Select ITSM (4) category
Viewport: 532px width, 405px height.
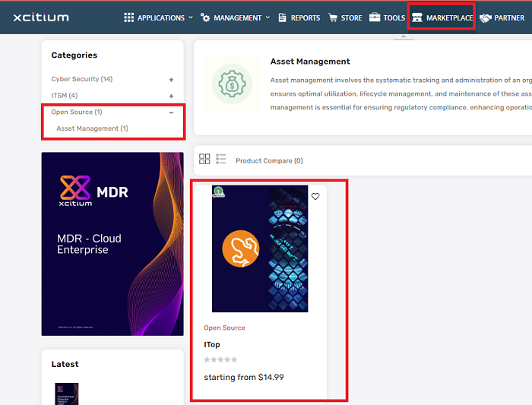point(65,96)
